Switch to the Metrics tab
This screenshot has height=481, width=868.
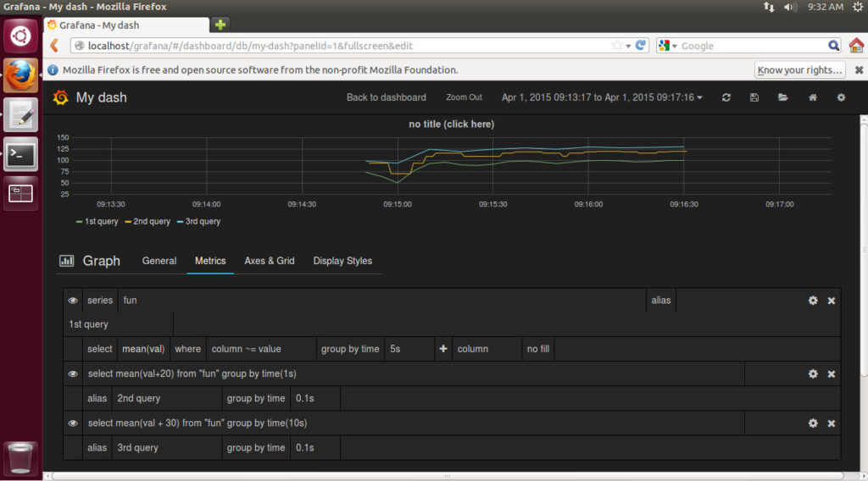(210, 261)
